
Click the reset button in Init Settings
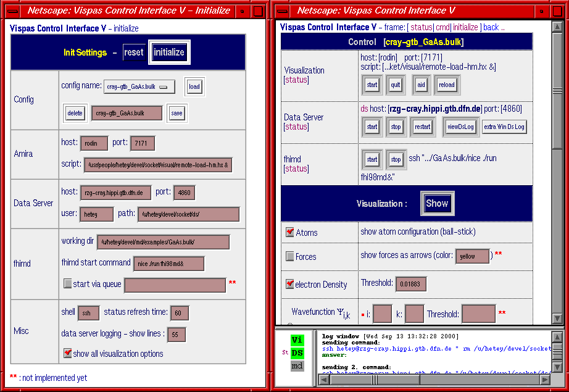click(x=134, y=52)
